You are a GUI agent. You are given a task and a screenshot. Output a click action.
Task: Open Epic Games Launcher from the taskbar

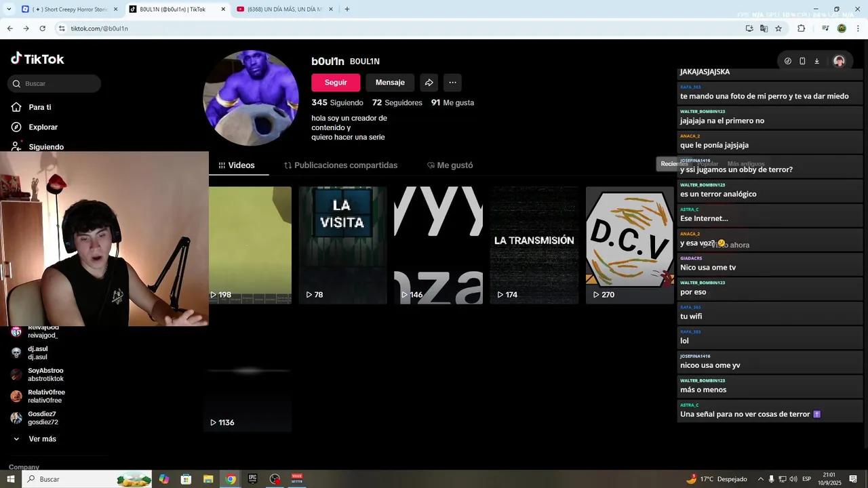252,479
